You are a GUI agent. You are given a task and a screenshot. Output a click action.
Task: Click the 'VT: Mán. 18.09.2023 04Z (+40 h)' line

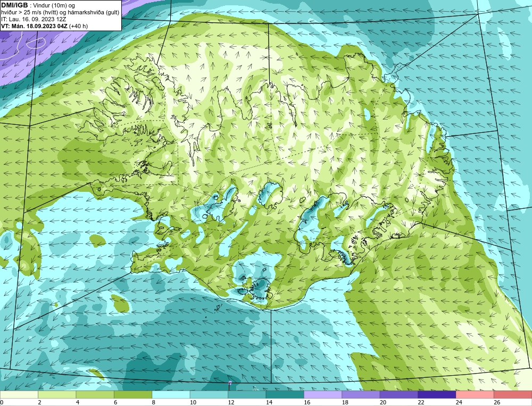coord(44,26)
